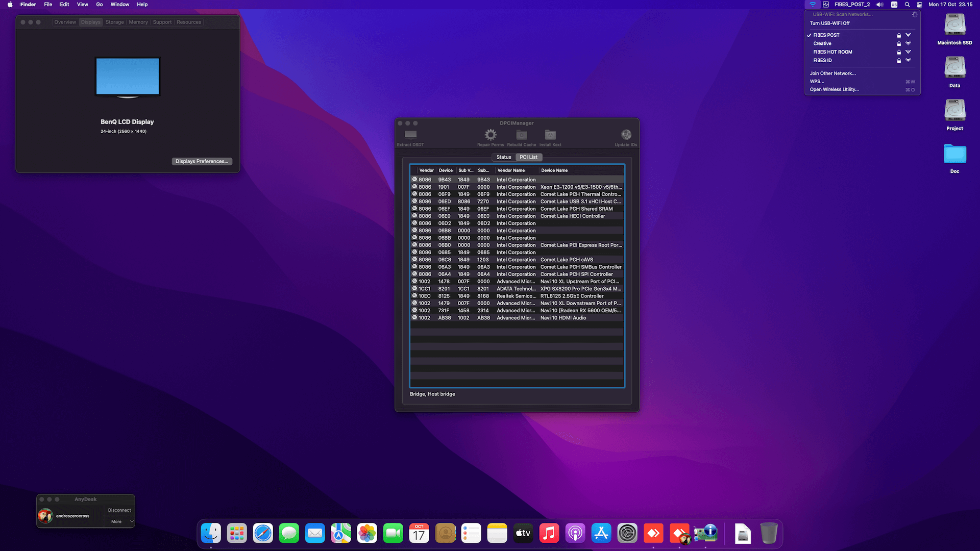Open System Preferences from the Dock
The height and width of the screenshot is (551, 980).
point(627,533)
